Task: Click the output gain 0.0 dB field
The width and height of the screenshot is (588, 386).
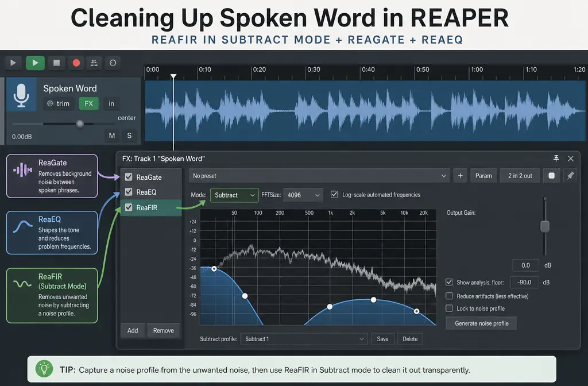Action: coord(525,265)
